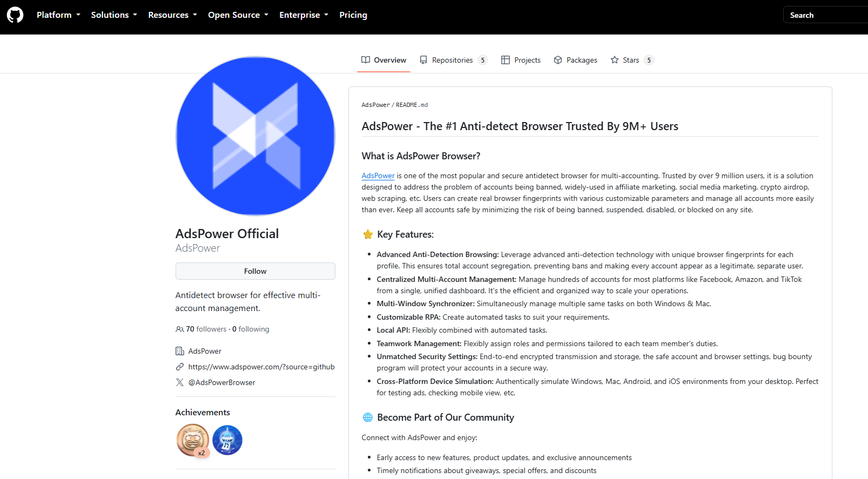Click the GitHub logo icon
Image resolution: width=868 pixels, height=479 pixels.
[15, 15]
